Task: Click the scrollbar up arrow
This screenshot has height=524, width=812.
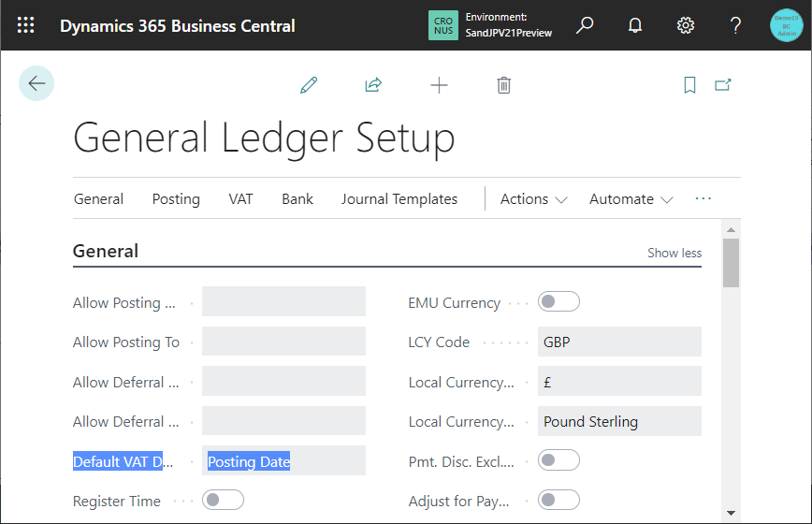Action: (732, 229)
